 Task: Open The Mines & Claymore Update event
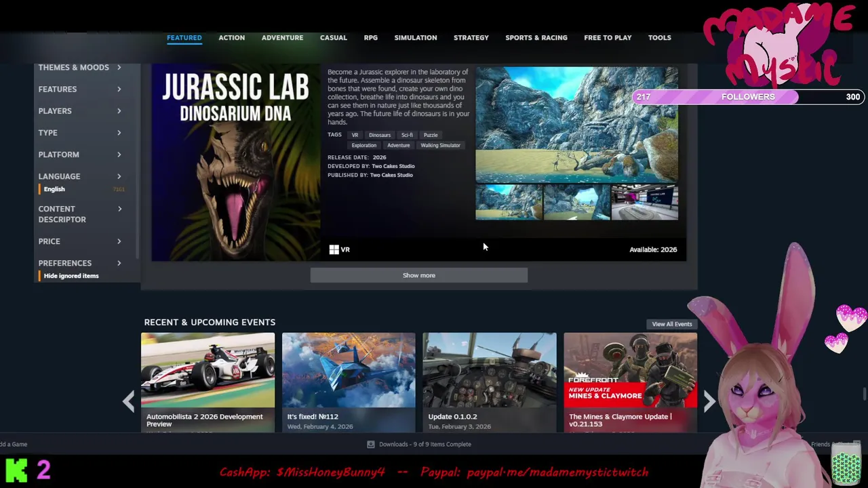(x=631, y=382)
